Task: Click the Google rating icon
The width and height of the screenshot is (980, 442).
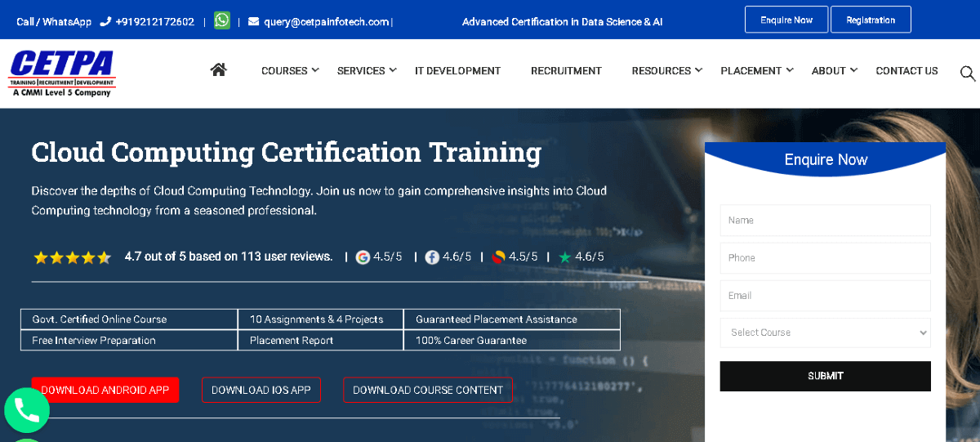Action: [x=363, y=257]
